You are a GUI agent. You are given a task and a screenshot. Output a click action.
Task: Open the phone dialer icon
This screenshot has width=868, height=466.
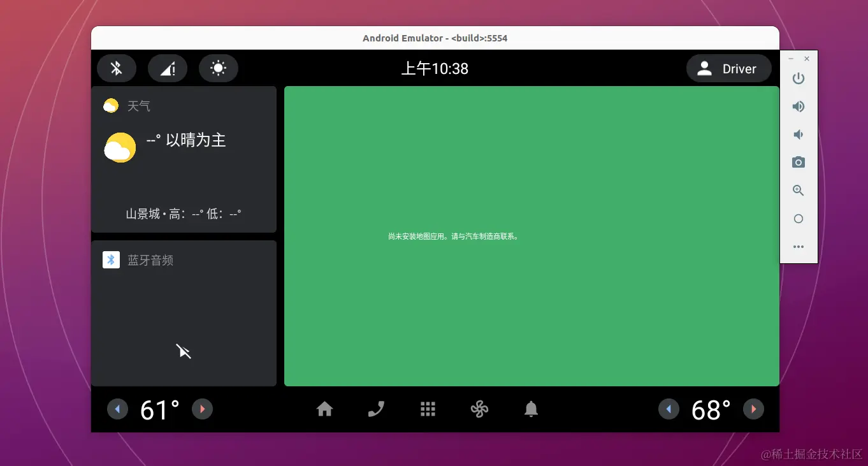click(x=376, y=409)
